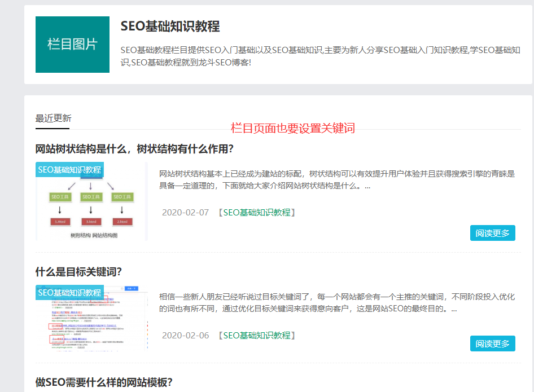The image size is (534, 392).
Task: Click the SEO基础知识教程 label on the first thumbnail
Action: click(x=69, y=169)
